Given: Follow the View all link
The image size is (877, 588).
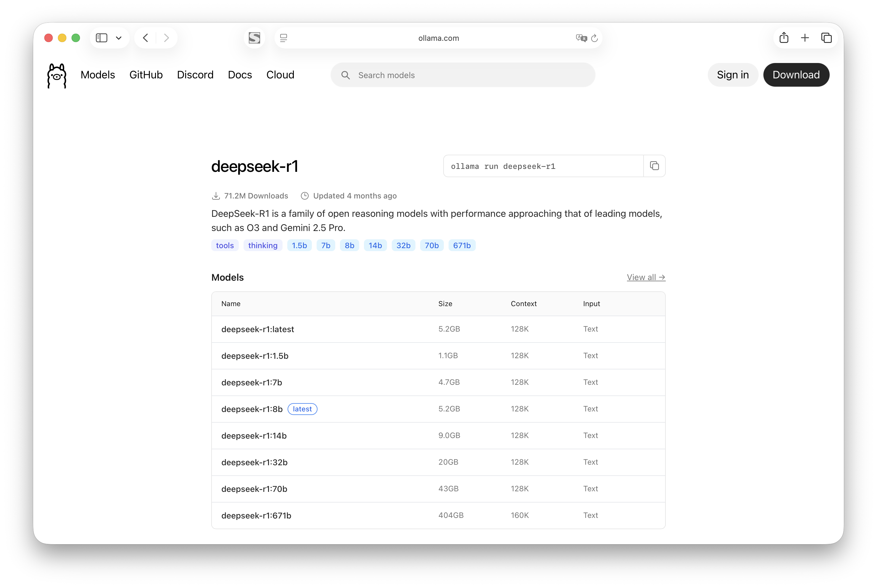Looking at the screenshot, I should (x=646, y=277).
